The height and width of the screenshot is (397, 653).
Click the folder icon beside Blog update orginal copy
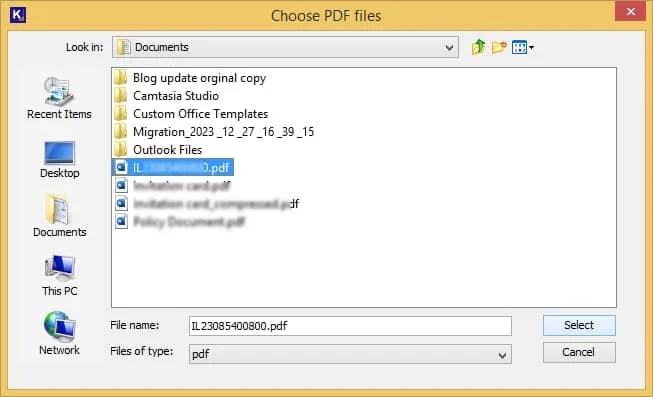(121, 78)
